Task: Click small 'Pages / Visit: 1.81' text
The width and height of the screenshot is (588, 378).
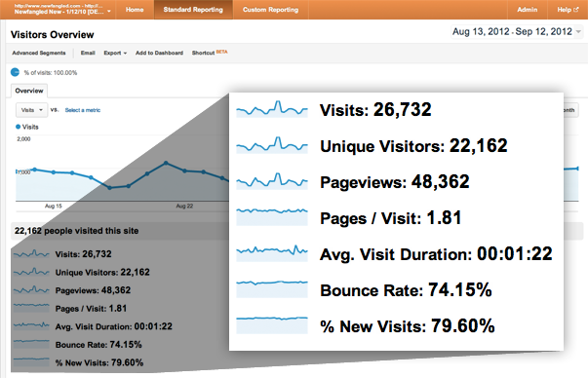Action: point(91,309)
